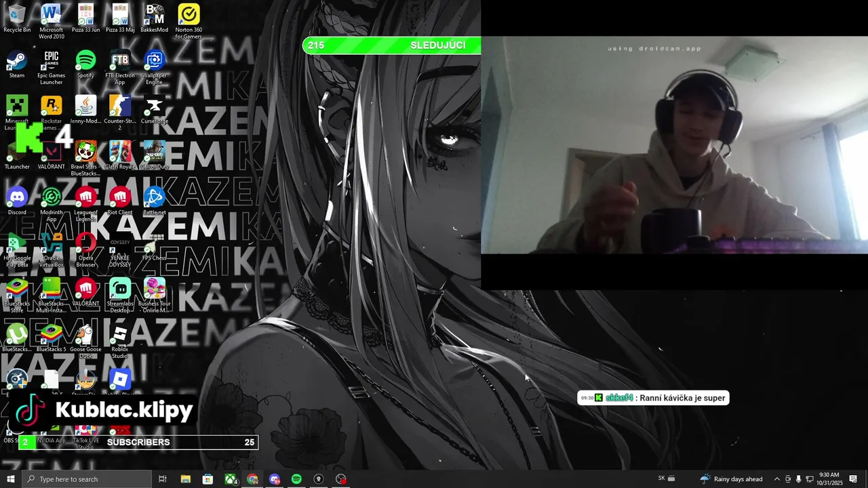Image resolution: width=868 pixels, height=488 pixels.
Task: Open the Xbox app taskbar icon
Action: (x=231, y=479)
